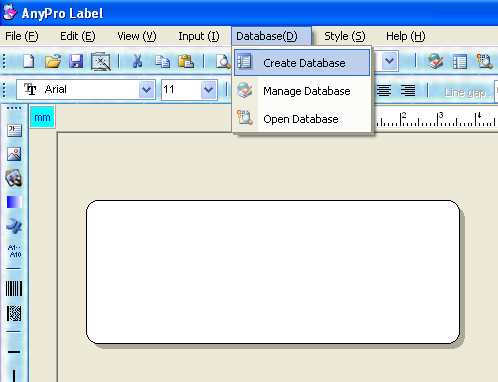498x382 pixels.
Task: Choose Open Database menu item
Action: 302,119
